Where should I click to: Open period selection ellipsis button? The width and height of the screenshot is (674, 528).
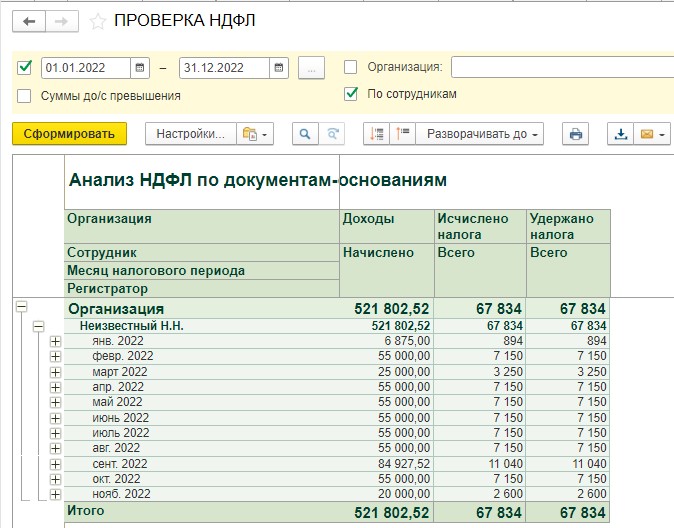click(x=312, y=68)
